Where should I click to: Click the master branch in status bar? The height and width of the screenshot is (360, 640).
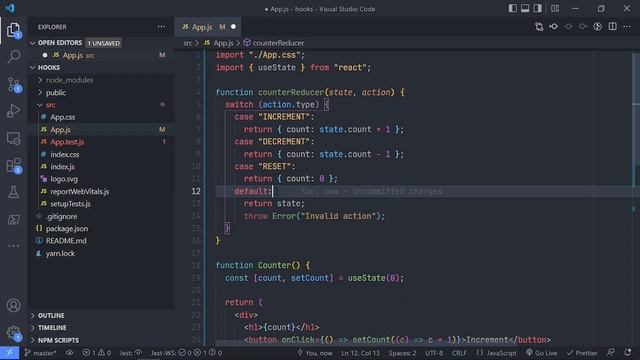pos(40,353)
